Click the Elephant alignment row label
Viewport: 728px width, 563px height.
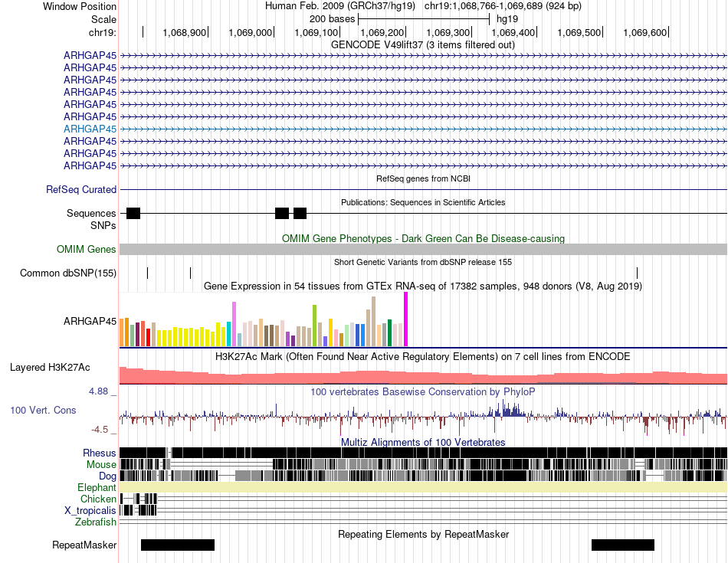pos(97,488)
